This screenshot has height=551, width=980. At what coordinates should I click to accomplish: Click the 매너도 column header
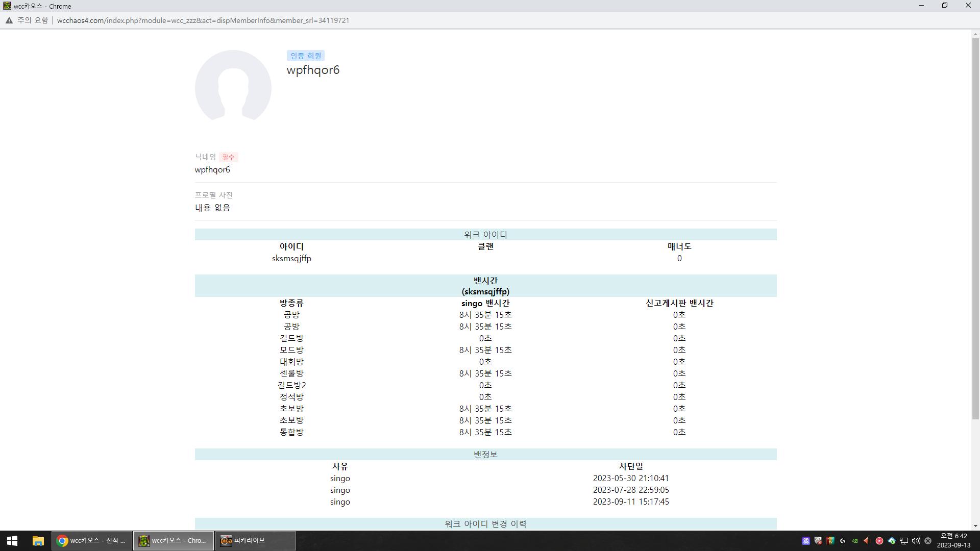tap(679, 246)
